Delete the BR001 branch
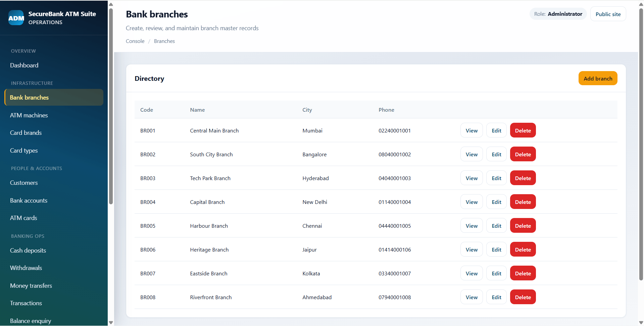The width and height of the screenshot is (644, 326). (x=523, y=130)
